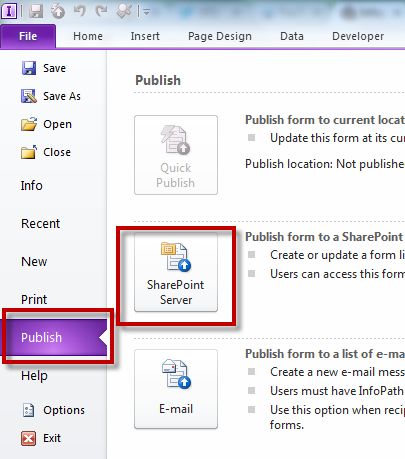Viewport: 405px width, 459px height.
Task: Switch to the Data ribbon tab
Action: [292, 36]
